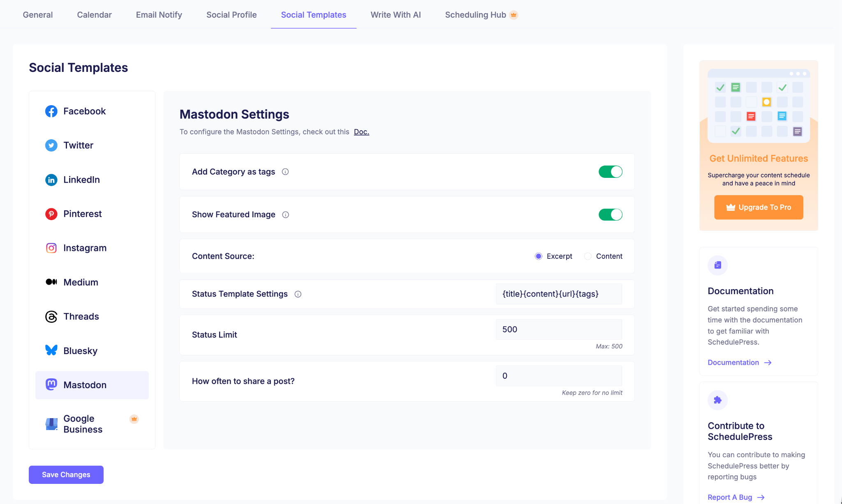Open the Doc. link for Mastodon settings
The image size is (842, 504).
pyautogui.click(x=361, y=132)
